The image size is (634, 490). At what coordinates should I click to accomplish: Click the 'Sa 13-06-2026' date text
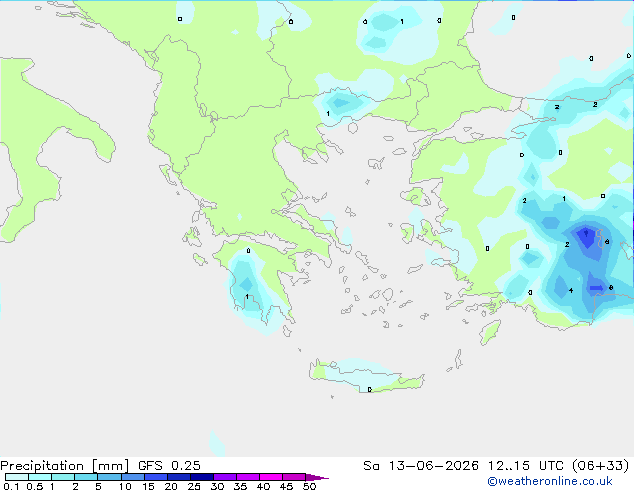(421, 466)
